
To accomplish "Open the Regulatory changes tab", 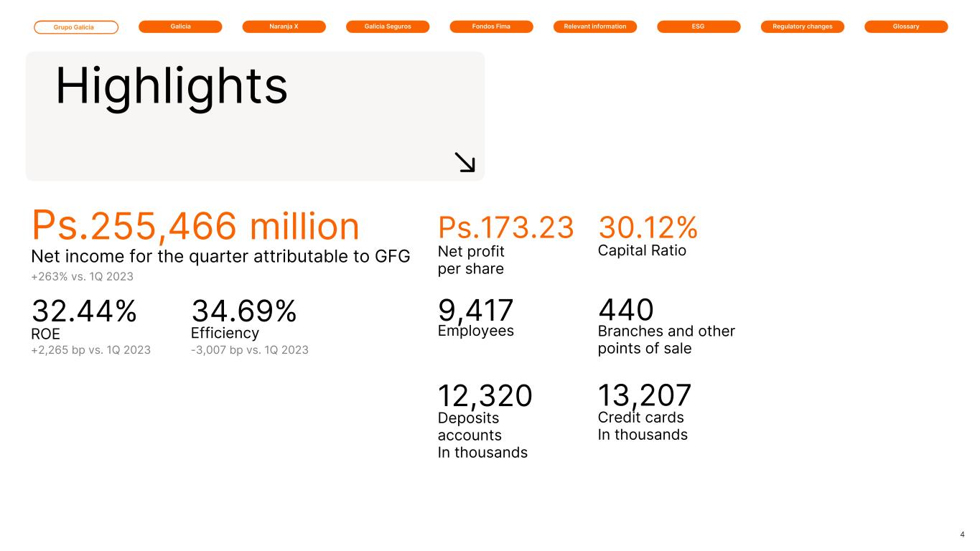I will pos(802,27).
